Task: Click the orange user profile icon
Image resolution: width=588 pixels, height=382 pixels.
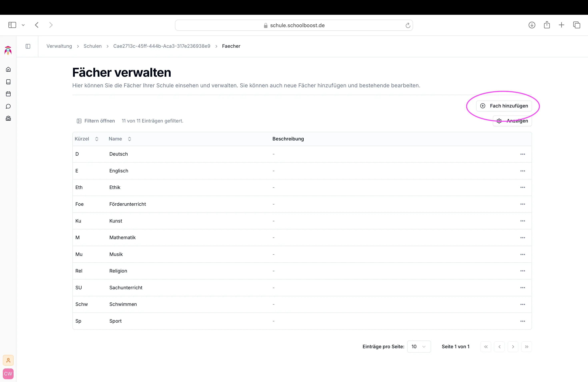Action: tap(8, 360)
